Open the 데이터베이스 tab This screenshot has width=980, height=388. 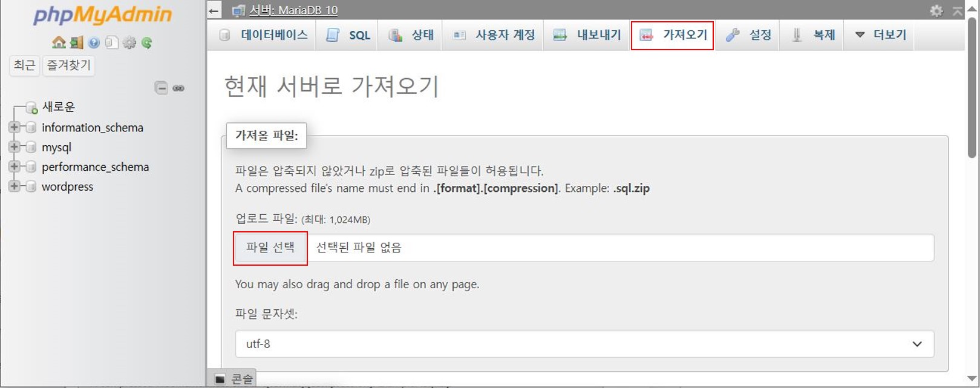tap(263, 35)
